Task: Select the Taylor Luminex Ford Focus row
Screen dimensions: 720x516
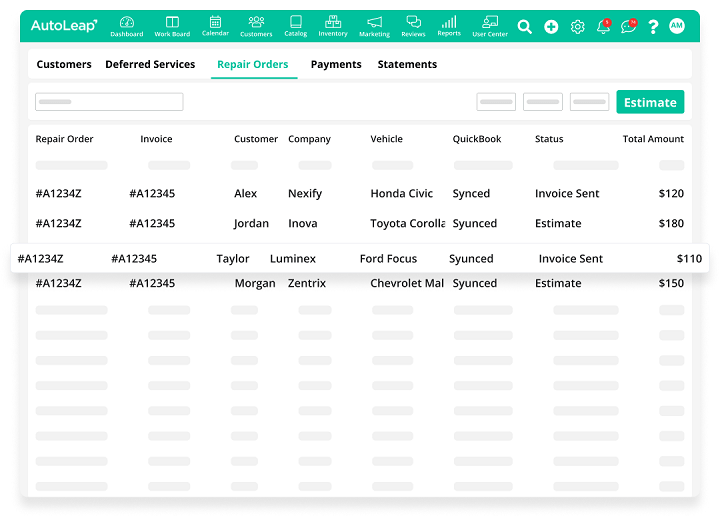Action: point(360,259)
